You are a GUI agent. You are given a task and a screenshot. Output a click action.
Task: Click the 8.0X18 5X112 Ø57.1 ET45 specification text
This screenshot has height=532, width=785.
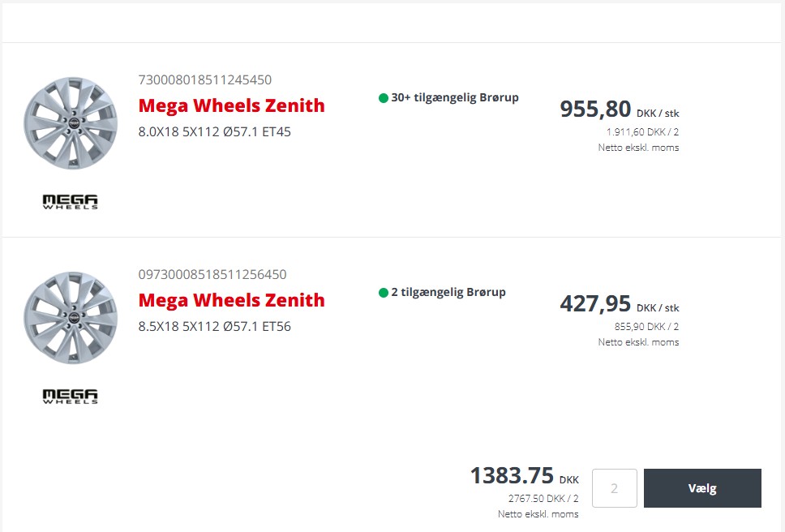(x=214, y=131)
